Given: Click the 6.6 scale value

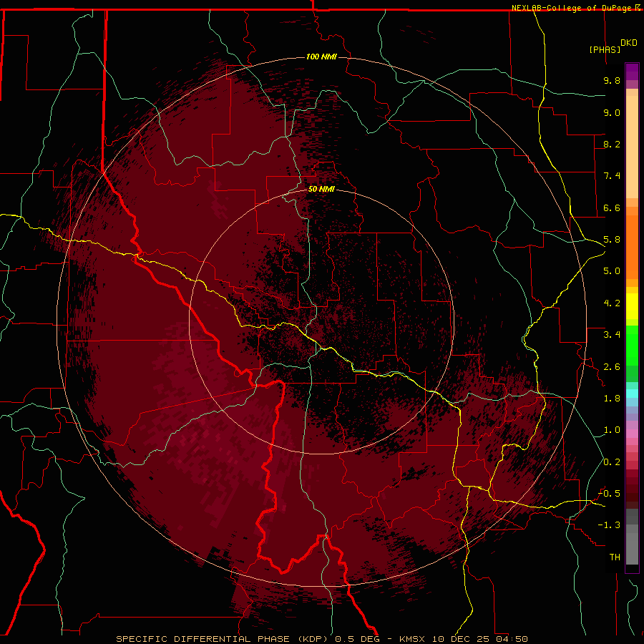Looking at the screenshot, I should pos(612,208).
